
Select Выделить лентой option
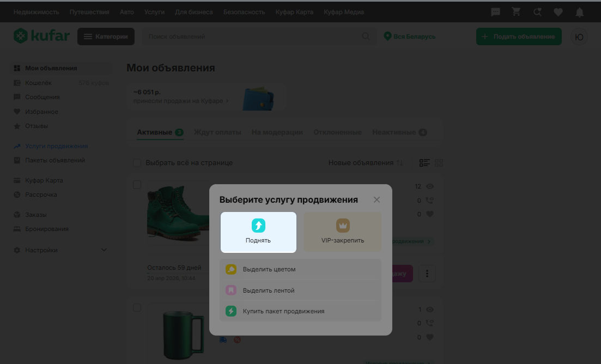[301, 290]
